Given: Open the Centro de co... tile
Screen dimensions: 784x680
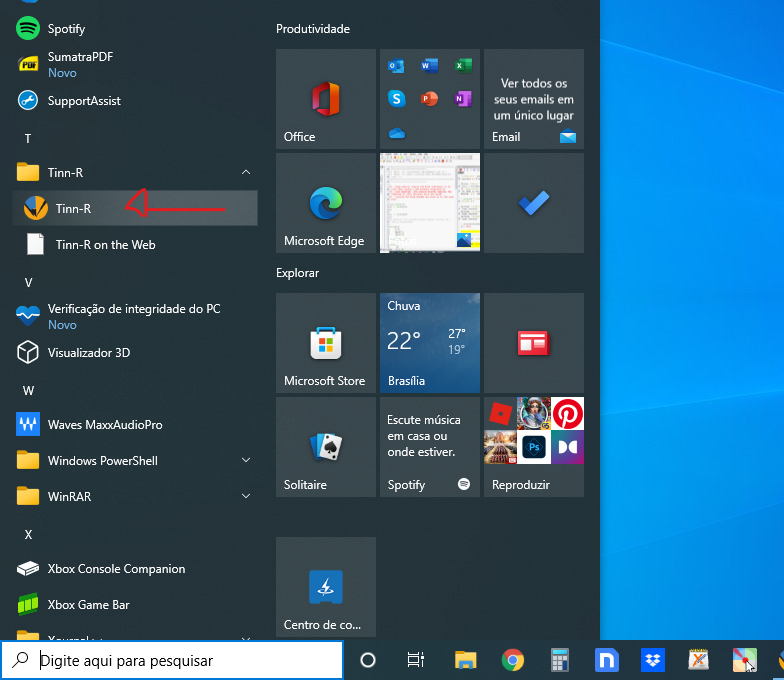Looking at the screenshot, I should pos(326,587).
